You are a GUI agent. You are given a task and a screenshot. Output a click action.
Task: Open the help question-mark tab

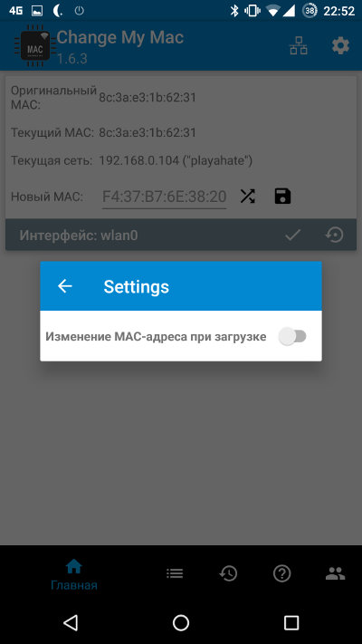[282, 573]
